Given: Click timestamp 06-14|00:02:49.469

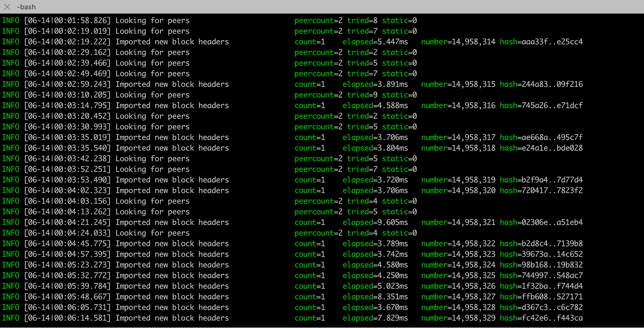Looking at the screenshot, I should point(67,74).
